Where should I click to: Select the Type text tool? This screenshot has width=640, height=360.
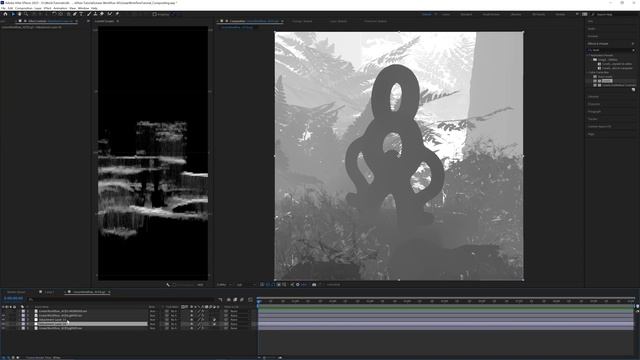click(81, 14)
